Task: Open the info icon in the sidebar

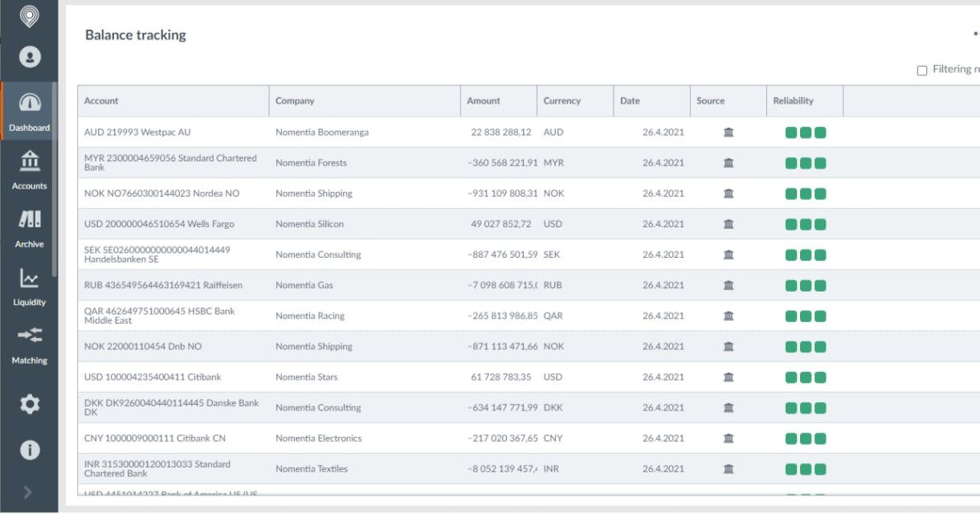Action: [29, 451]
